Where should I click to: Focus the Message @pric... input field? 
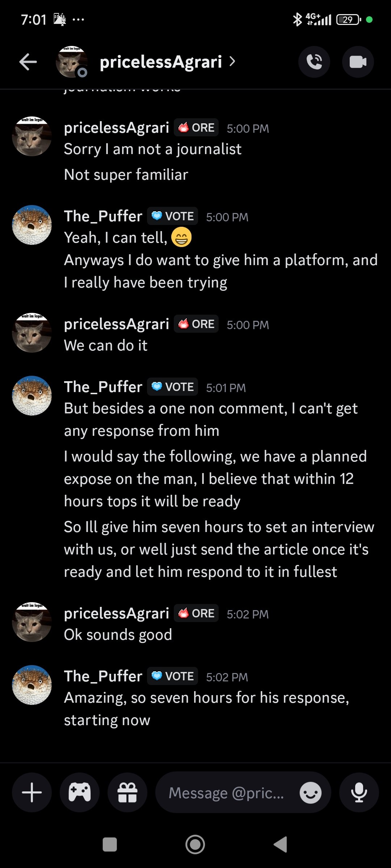[226, 793]
